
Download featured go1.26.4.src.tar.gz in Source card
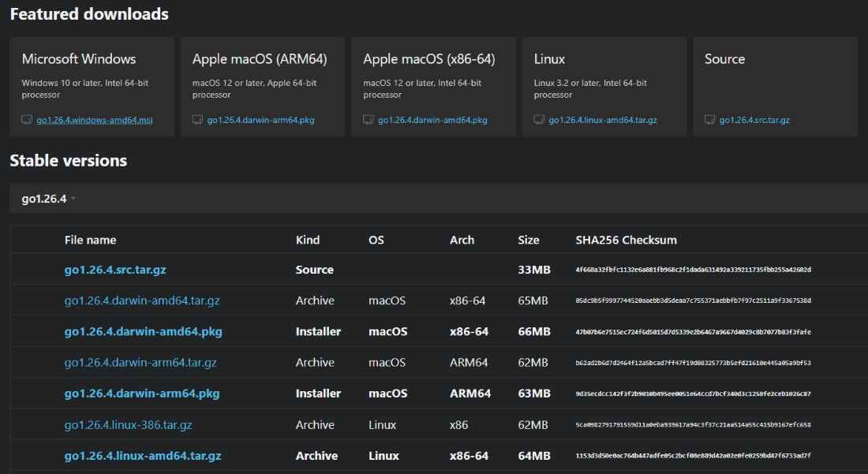tap(754, 120)
